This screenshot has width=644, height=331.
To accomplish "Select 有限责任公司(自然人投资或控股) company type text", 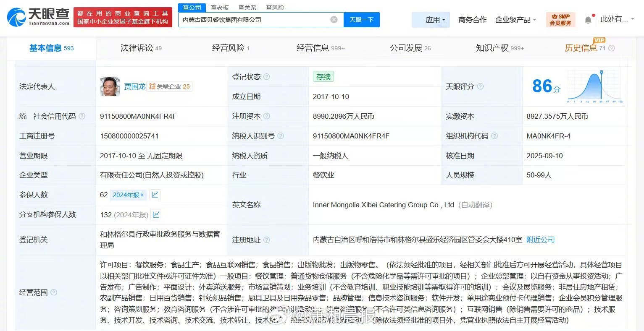I will coord(152,175).
